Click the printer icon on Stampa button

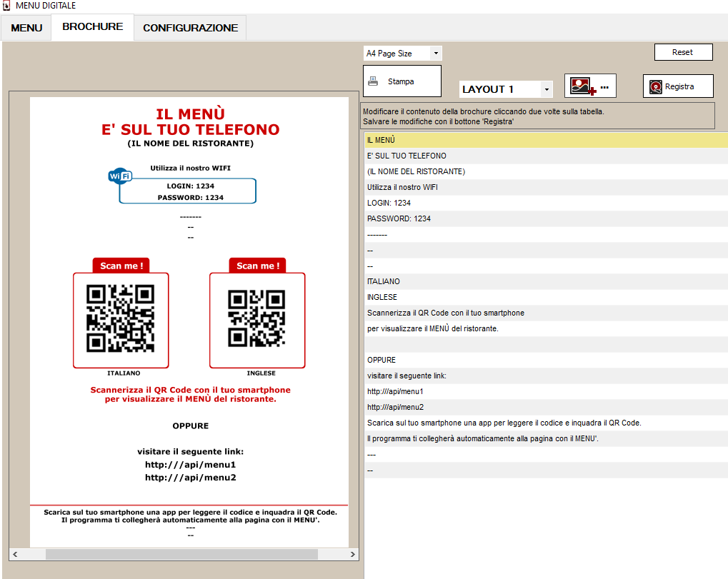[x=373, y=81]
